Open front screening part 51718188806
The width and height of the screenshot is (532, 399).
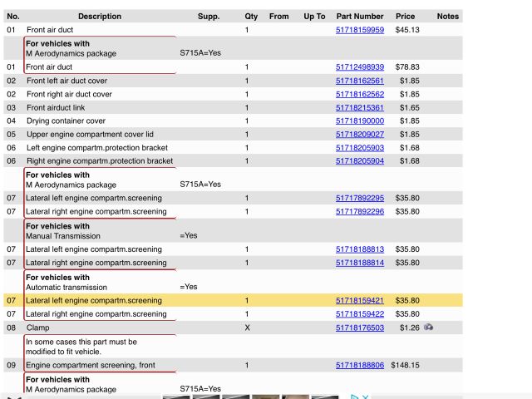(359, 365)
